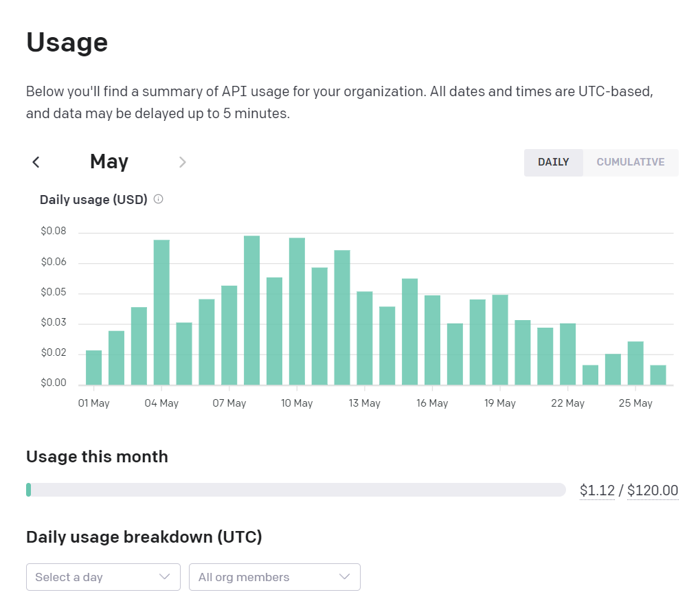
Task: Pick the 16 May usage bar
Action: (432, 340)
